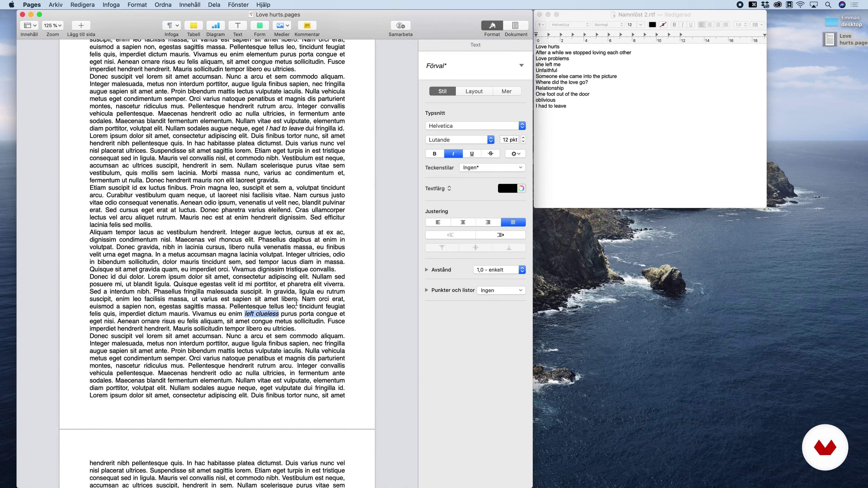This screenshot has width=868, height=488.
Task: Open the color wheel next to Textfärg
Action: (x=521, y=188)
